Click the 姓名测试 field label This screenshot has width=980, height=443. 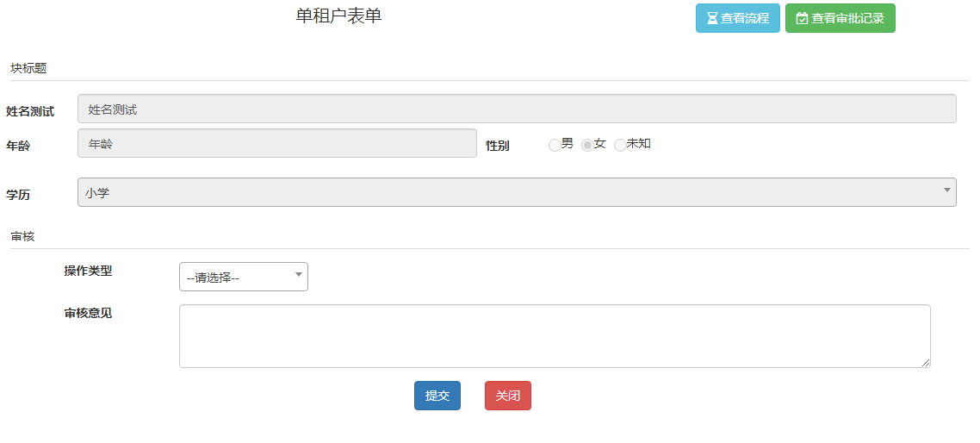(30, 111)
